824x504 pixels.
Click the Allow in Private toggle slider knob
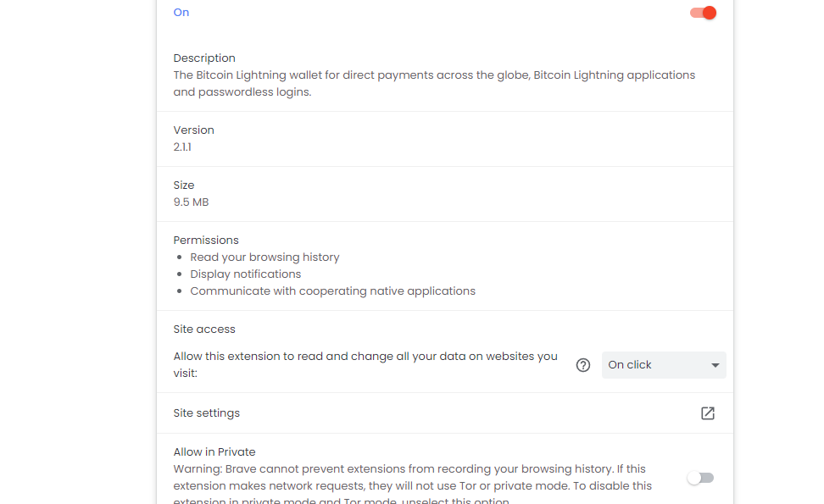[x=694, y=478]
